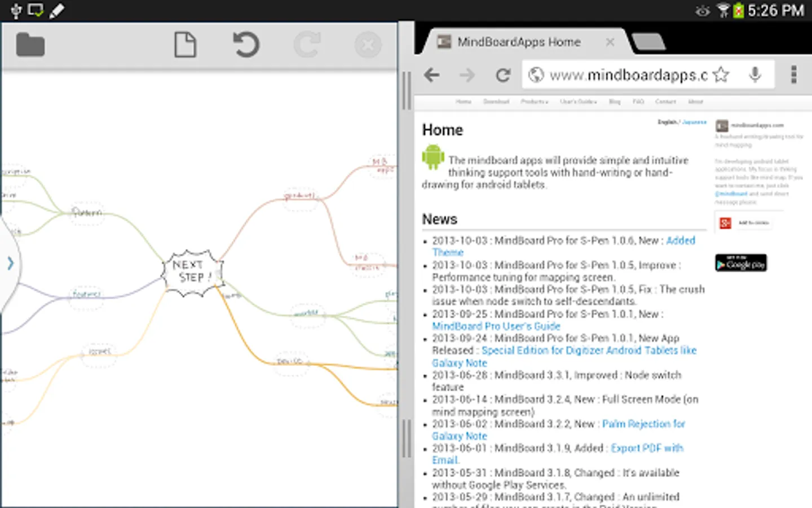
Task: Open the S-Pen status bar icon
Action: (x=56, y=10)
